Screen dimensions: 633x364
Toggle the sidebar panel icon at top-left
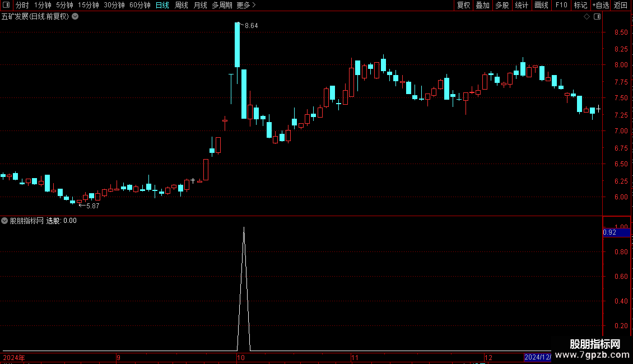coord(6,5)
